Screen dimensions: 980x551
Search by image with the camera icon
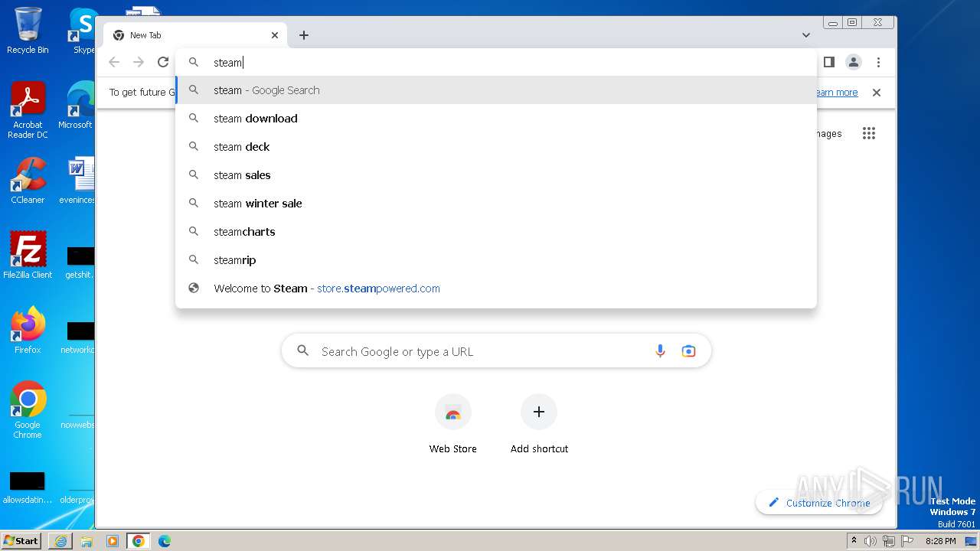(688, 351)
